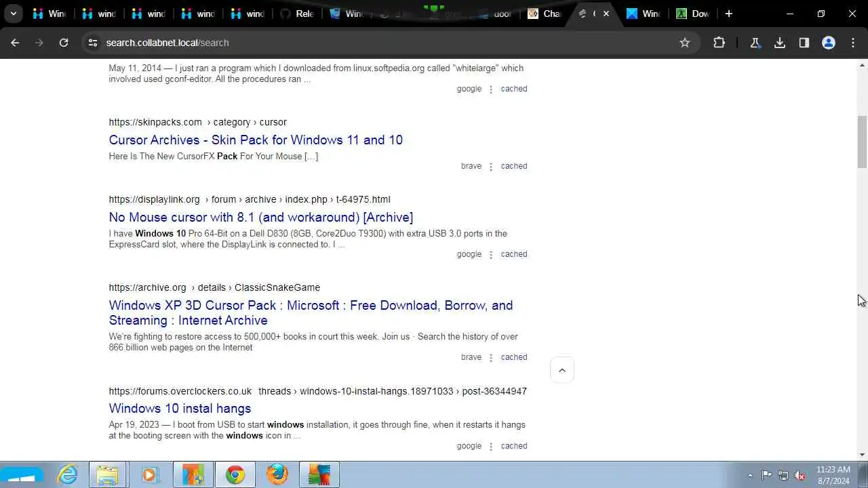The height and width of the screenshot is (488, 868).
Task: Open the tab search dropdown arrow
Action: (x=13, y=14)
